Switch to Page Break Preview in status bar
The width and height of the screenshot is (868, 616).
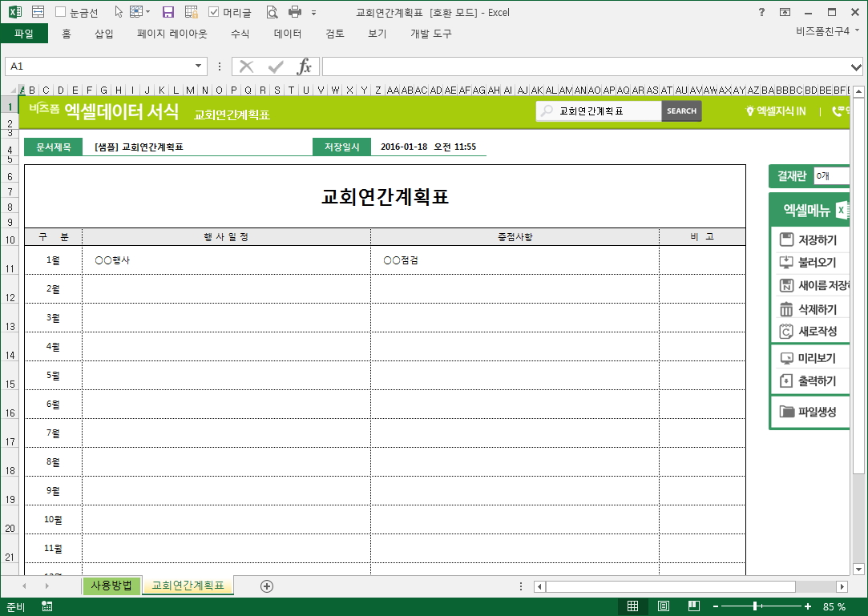(694, 606)
